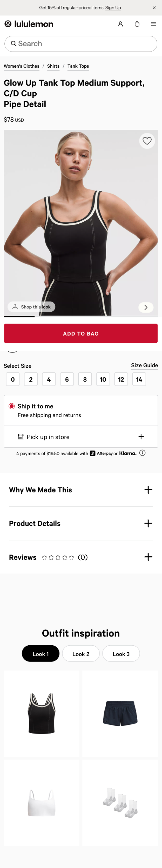Dismiss the 15% off promo banner
This screenshot has height=868, width=162.
(154, 8)
